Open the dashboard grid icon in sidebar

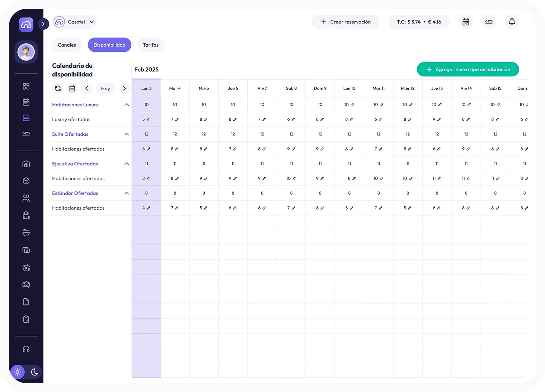26,86
